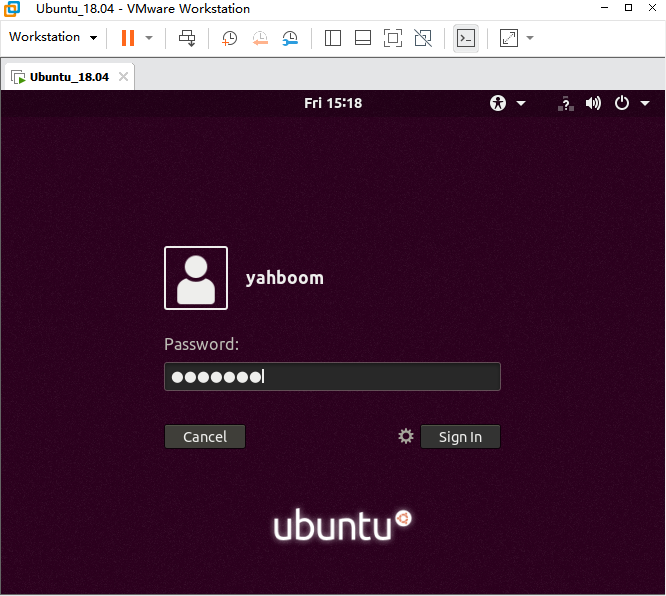Click the stretch guest display icon
The height and width of the screenshot is (596, 666).
(509, 38)
